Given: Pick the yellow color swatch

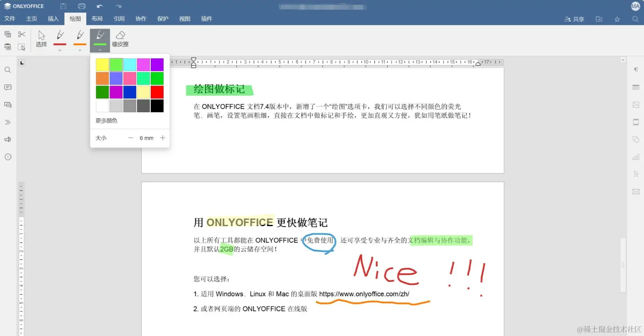Looking at the screenshot, I should click(x=102, y=65).
